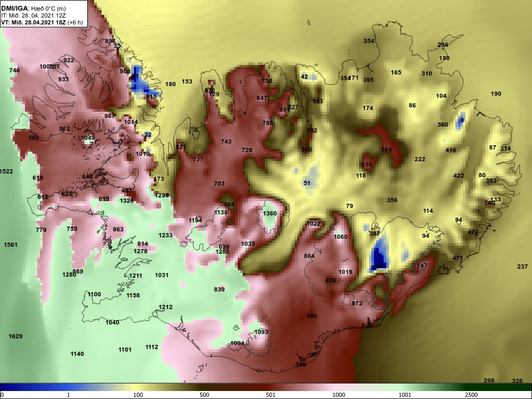Screen dimensions: 532x399
Task: Click the map value '933'
Action: [63, 79]
